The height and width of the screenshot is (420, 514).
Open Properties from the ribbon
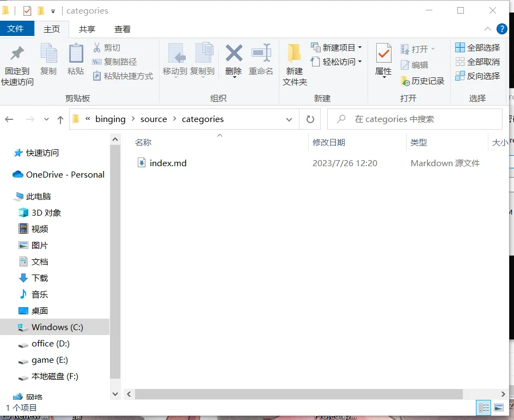383,54
